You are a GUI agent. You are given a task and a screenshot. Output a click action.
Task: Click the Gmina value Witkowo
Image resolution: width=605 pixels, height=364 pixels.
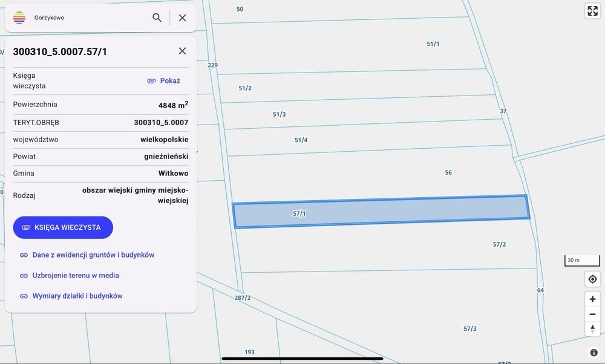(173, 174)
